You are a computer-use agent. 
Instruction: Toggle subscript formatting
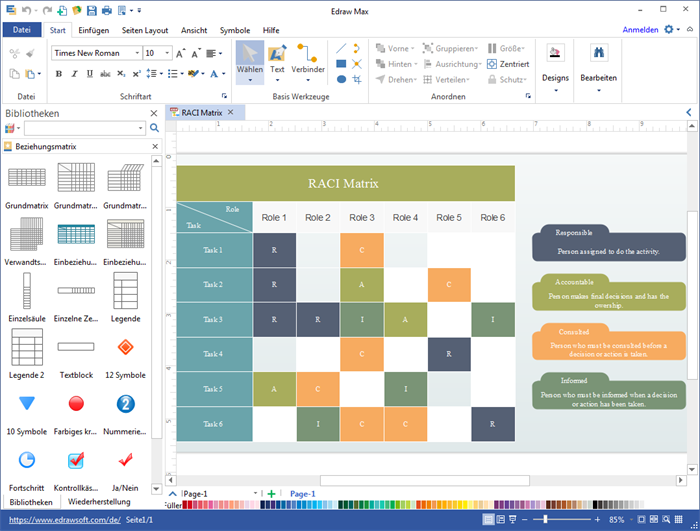[x=121, y=74]
